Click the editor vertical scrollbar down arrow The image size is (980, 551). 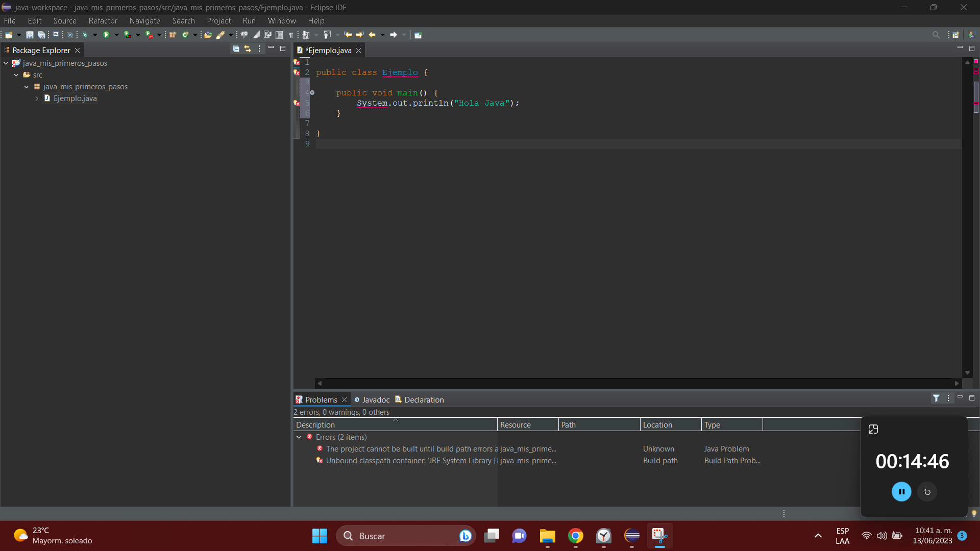pyautogui.click(x=967, y=373)
